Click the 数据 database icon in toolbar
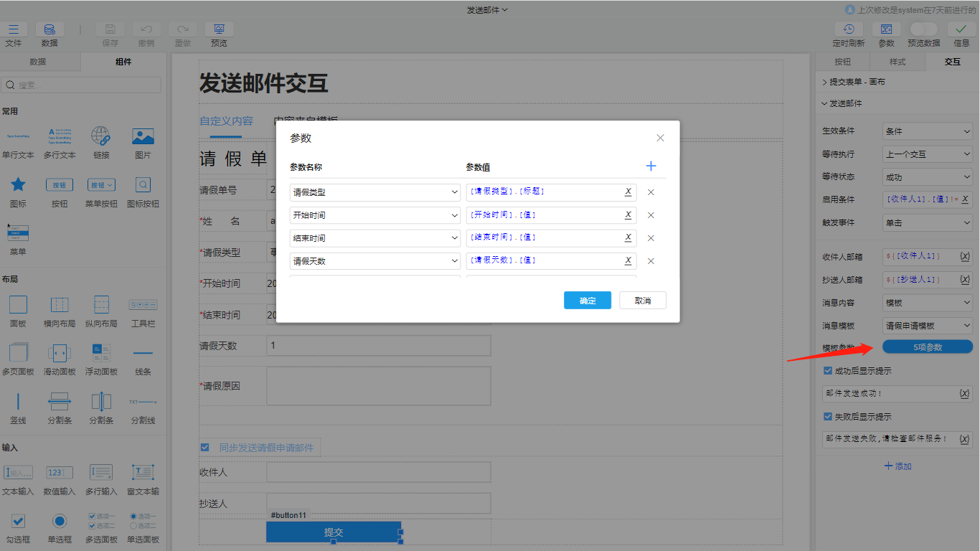The image size is (980, 551). click(x=50, y=29)
